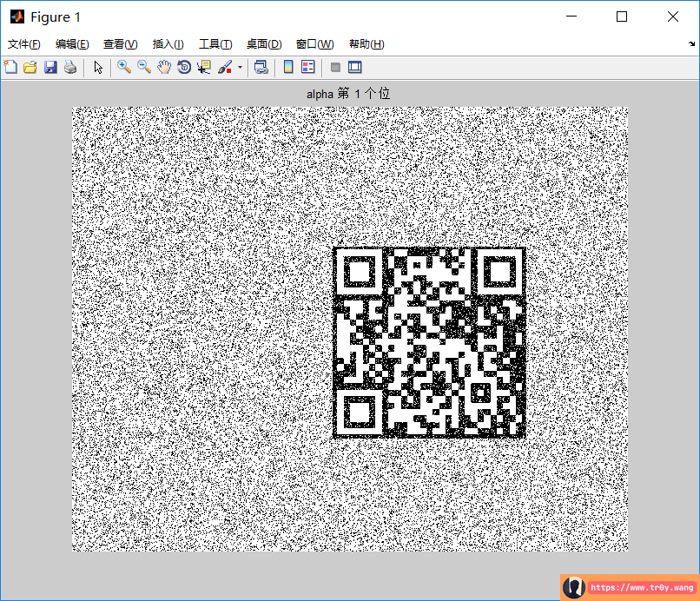700x601 pixels.
Task: Expand the brush color dropdown arrow
Action: [240, 67]
